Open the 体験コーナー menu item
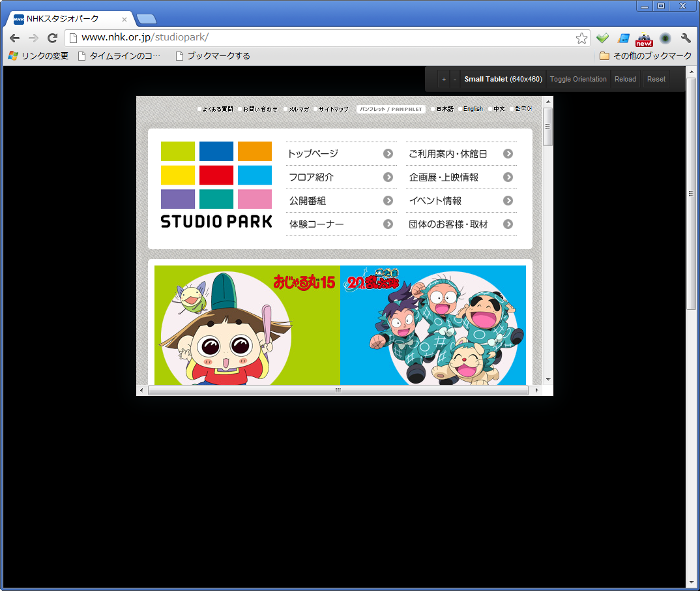Viewport: 700px width, 591px height. (x=341, y=224)
